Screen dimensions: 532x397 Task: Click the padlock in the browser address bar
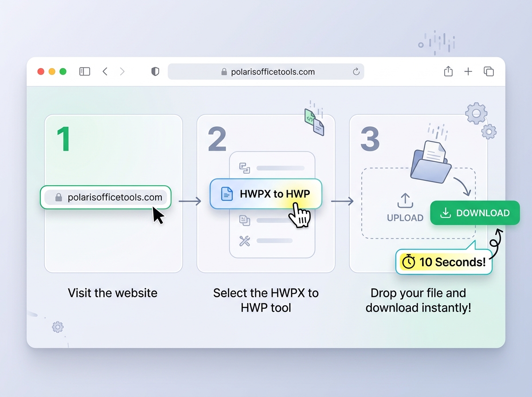point(224,72)
